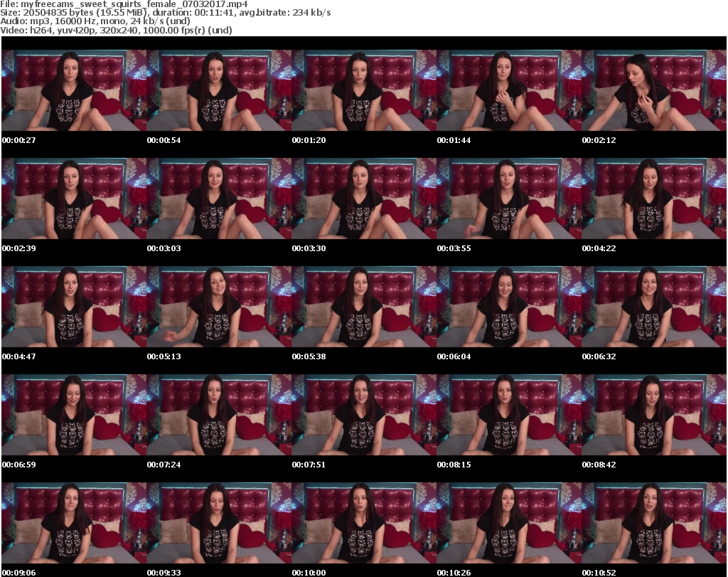Viewport: 728px width, 577px height.
Task: Select the thumbnail frame stamped 00:10:26
Action: click(x=509, y=523)
